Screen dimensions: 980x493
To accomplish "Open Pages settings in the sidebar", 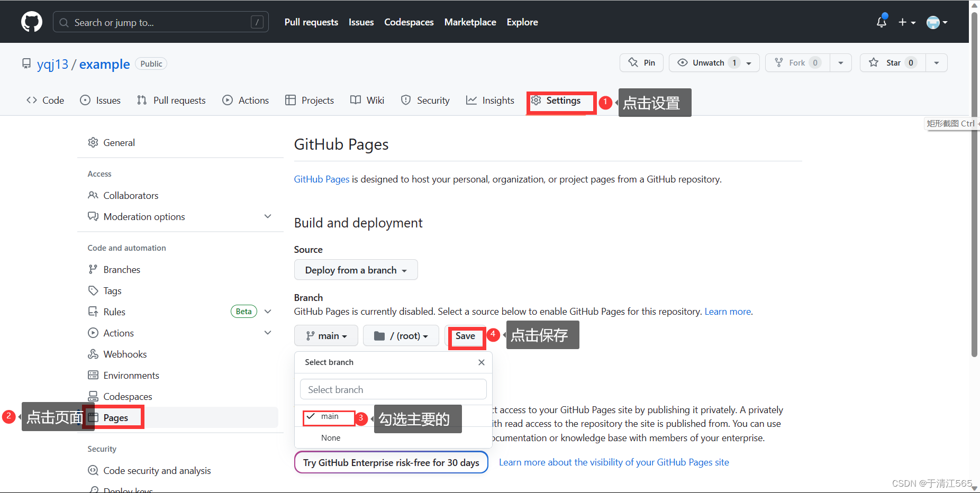I will pos(180,418).
